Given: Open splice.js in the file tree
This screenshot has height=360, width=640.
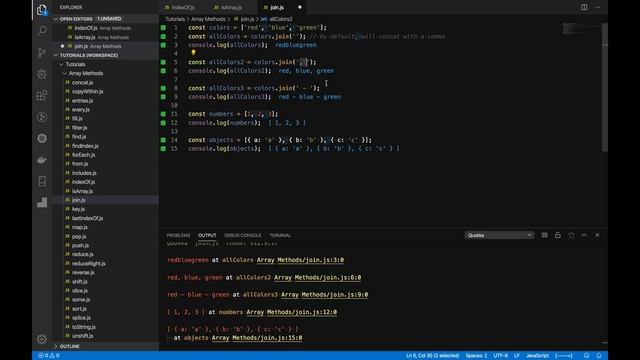Looking at the screenshot, I should pyautogui.click(x=81, y=318).
